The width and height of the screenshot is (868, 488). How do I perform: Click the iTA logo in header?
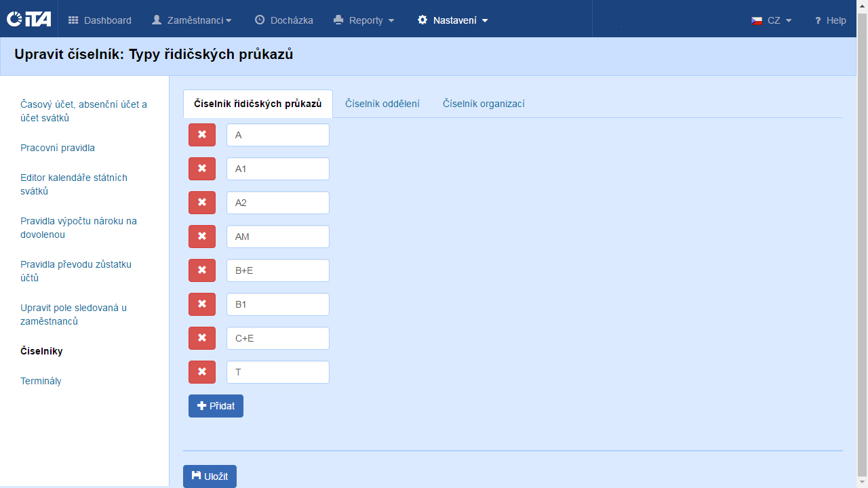tap(28, 19)
